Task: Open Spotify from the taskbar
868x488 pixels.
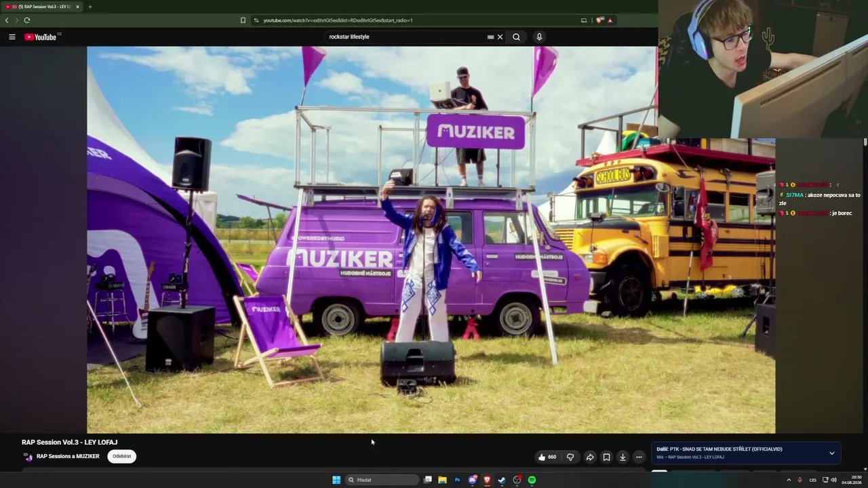Action: point(532,480)
